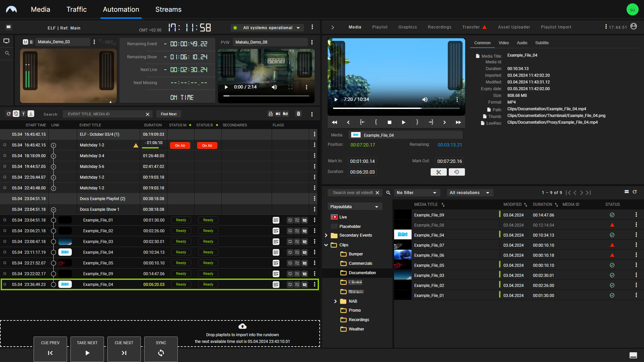Click the monitor view icon in left sidebar
Image resolution: width=644 pixels, height=362 pixels.
6,41
